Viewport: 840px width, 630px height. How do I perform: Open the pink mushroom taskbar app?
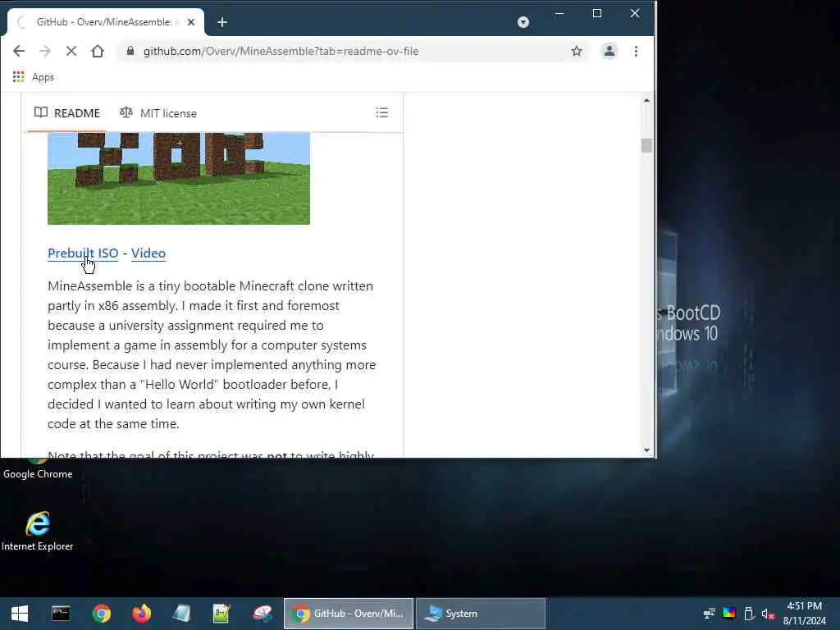[262, 614]
